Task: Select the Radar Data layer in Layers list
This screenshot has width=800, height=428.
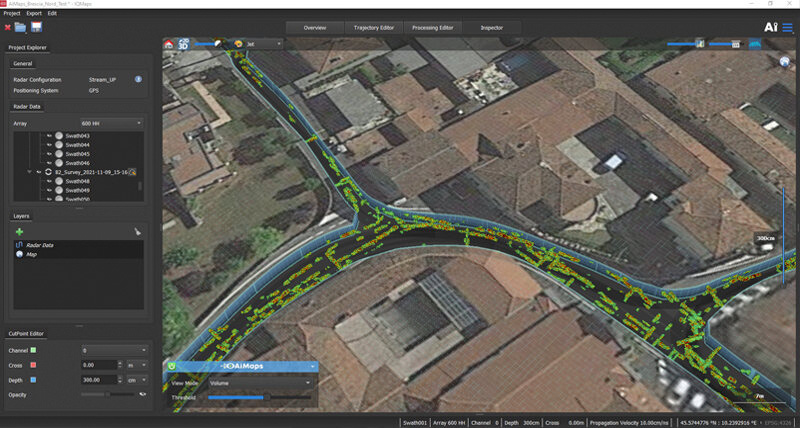Action: 40,245
